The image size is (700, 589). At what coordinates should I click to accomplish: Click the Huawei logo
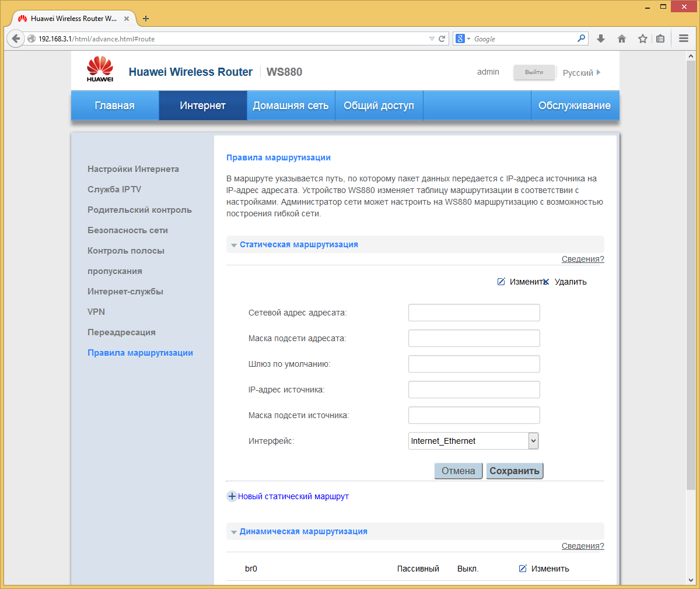(x=100, y=69)
